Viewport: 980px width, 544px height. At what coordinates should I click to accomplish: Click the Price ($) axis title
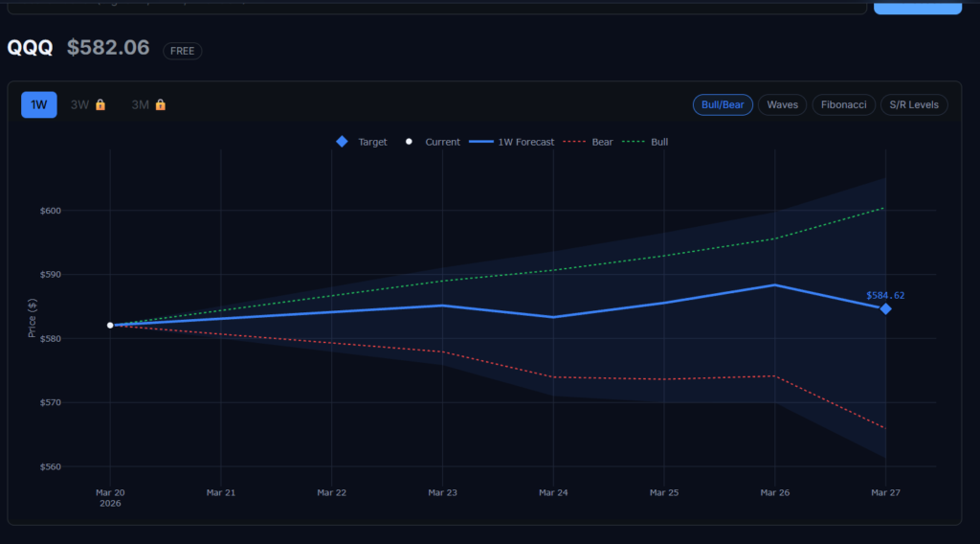click(32, 318)
